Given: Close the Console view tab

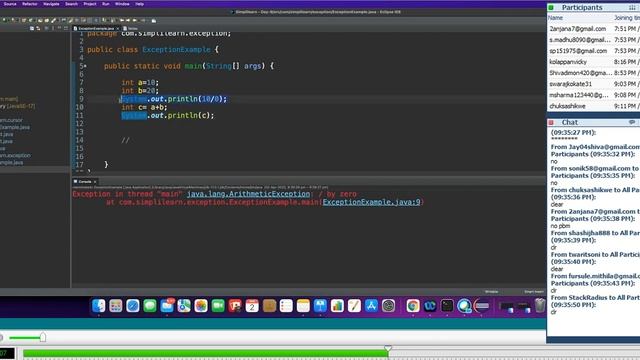Looking at the screenshot, I should click(x=95, y=182).
